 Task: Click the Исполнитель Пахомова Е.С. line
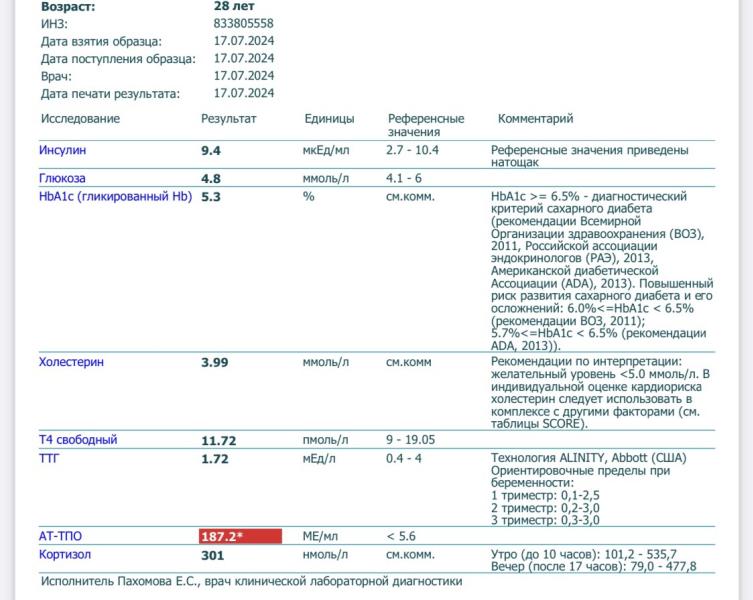[x=252, y=581]
